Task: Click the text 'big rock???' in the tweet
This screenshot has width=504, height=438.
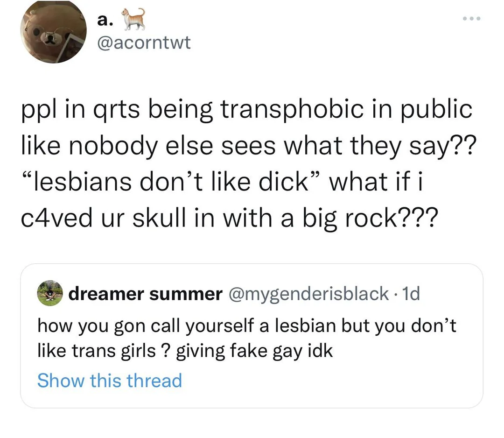Action: (370, 218)
